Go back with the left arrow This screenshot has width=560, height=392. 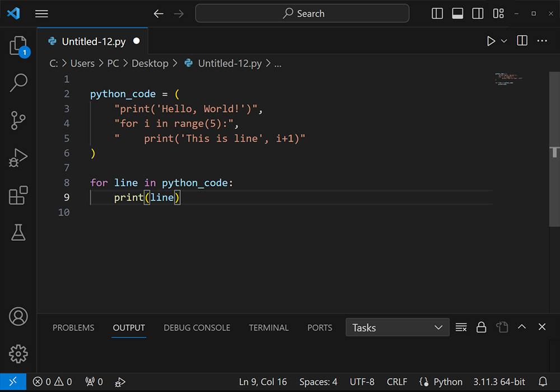pyautogui.click(x=158, y=13)
